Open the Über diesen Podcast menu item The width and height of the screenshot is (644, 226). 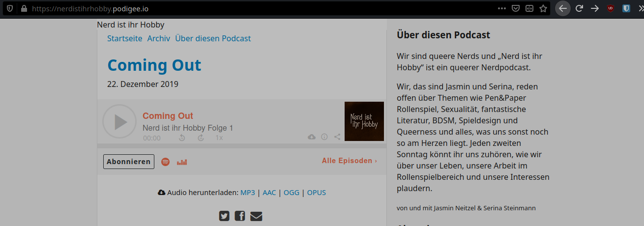pyautogui.click(x=213, y=38)
